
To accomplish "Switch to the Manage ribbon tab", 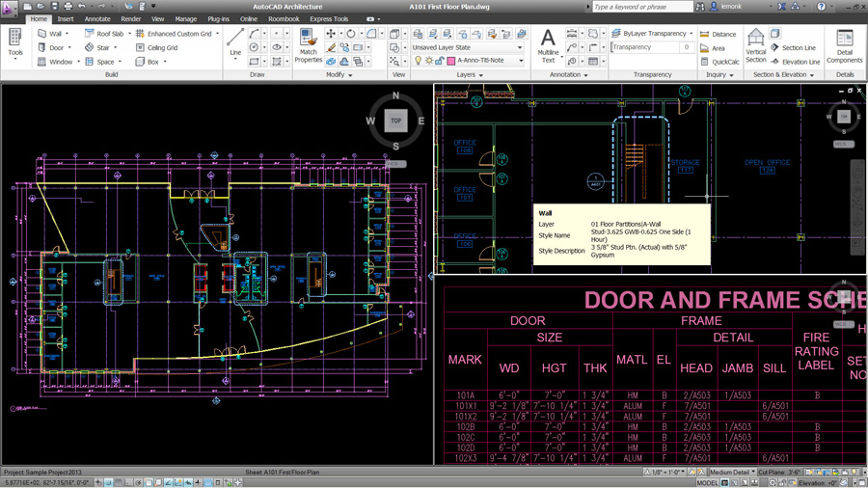I will (186, 19).
